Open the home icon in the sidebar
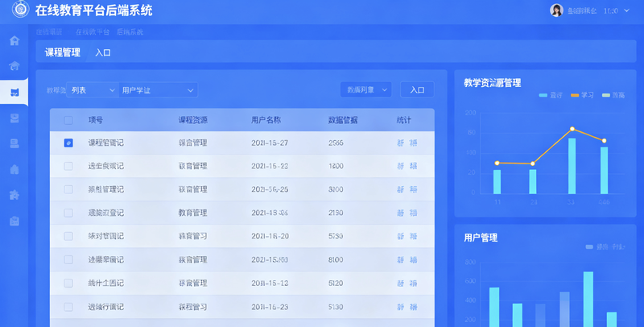644x327 pixels. (14, 40)
